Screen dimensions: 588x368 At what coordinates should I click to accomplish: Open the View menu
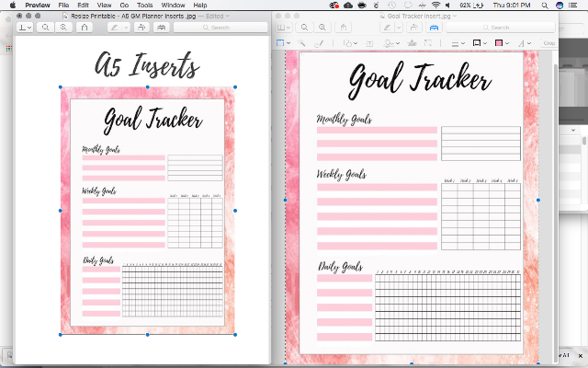[104, 5]
